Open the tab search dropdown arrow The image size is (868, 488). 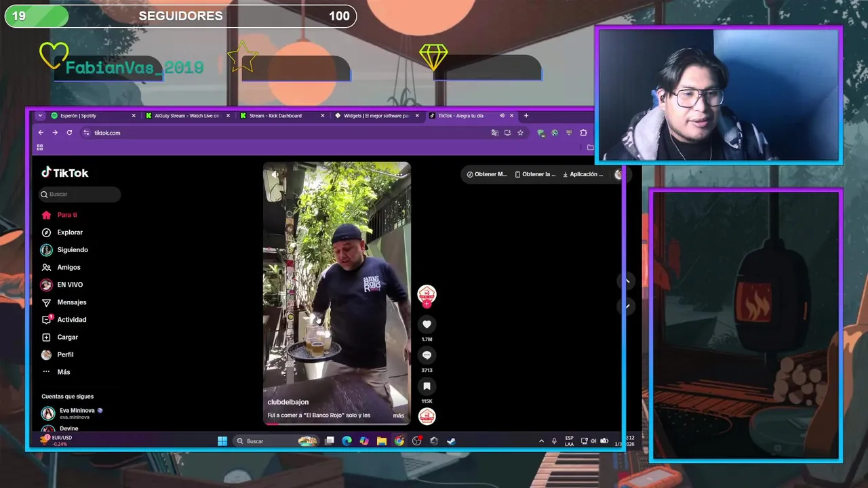[x=40, y=116]
